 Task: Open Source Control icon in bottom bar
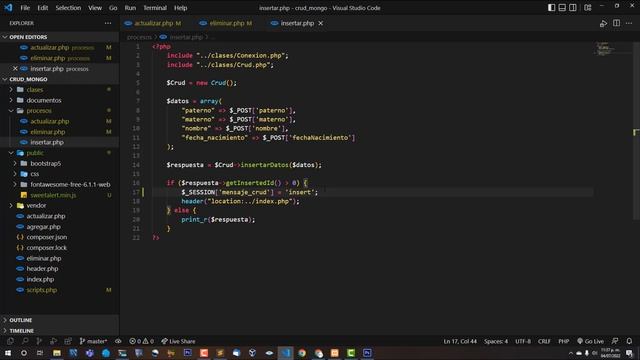tap(39, 341)
